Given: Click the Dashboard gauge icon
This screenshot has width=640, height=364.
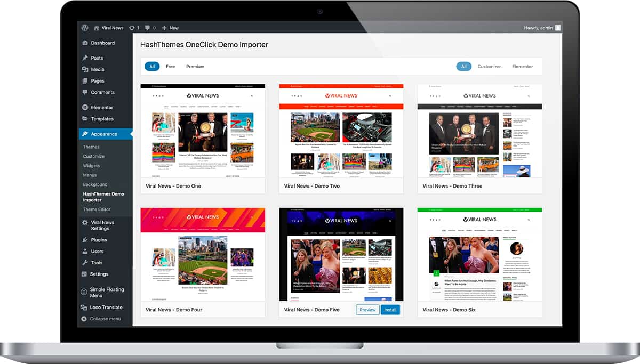Looking at the screenshot, I should tap(85, 43).
